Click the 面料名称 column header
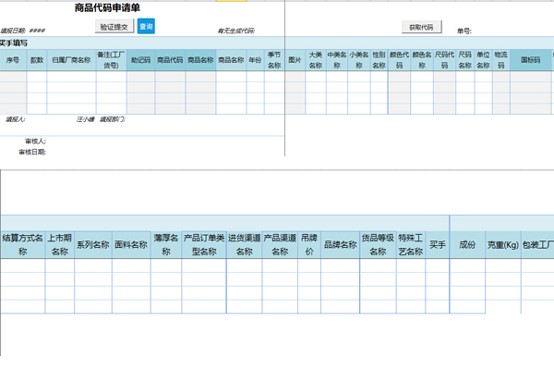Screen dimensions: 554x370 (131, 245)
